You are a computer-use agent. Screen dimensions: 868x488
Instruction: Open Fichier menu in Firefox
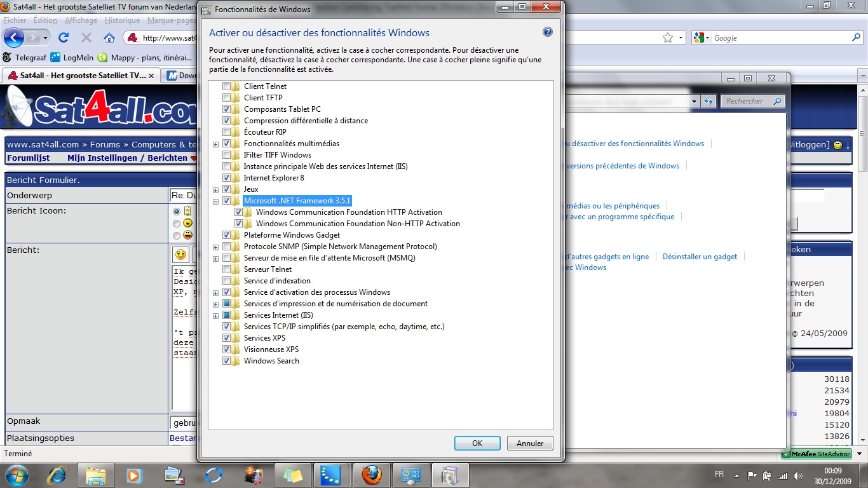click(x=15, y=20)
